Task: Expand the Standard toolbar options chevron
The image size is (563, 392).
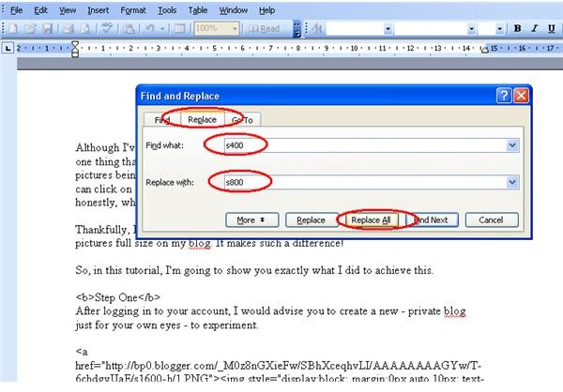Action: [297, 29]
